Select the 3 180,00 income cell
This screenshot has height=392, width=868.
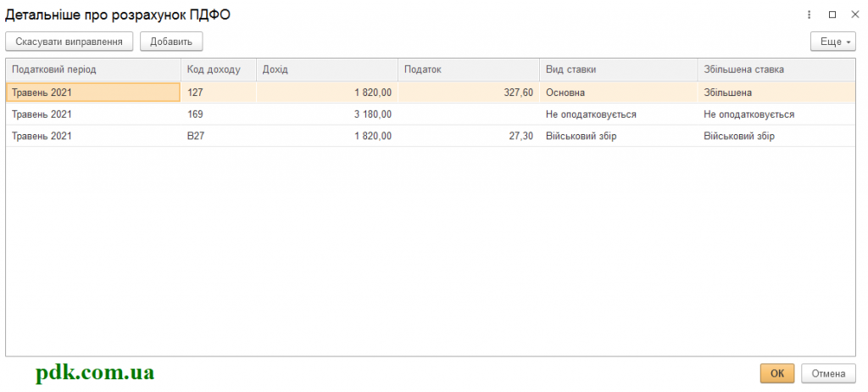[327, 115]
